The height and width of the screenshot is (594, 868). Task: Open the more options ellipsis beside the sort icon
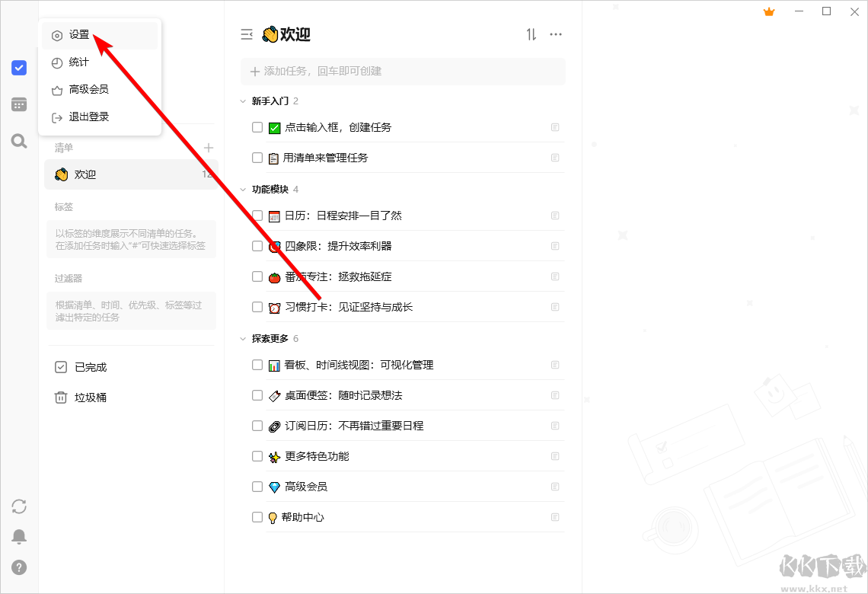556,34
